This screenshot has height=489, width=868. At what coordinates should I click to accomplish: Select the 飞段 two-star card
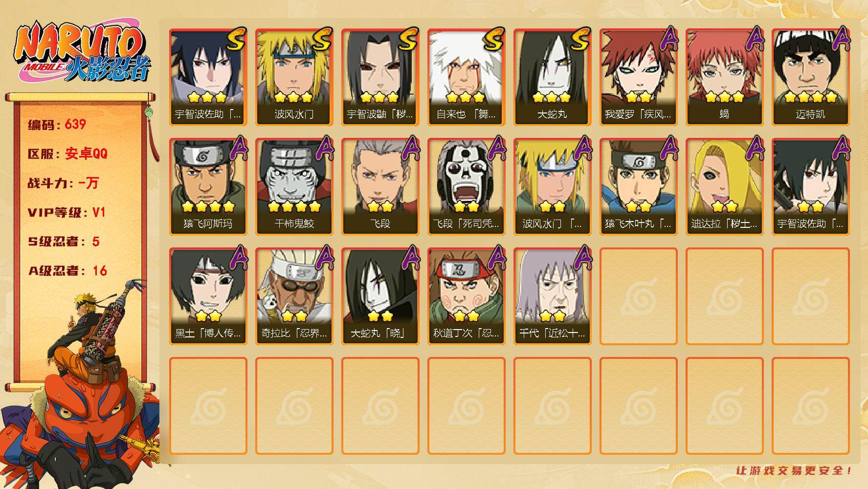(x=380, y=186)
